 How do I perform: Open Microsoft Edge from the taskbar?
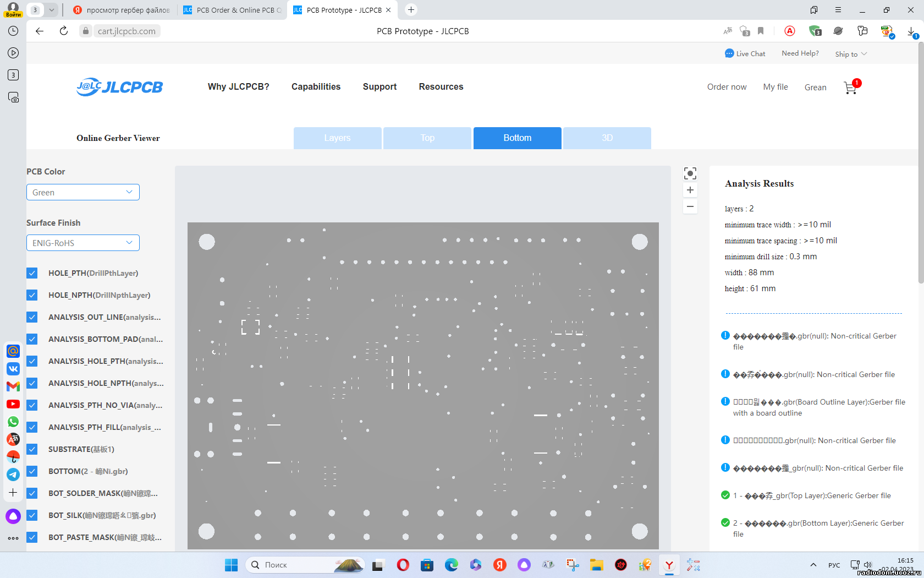(452, 565)
